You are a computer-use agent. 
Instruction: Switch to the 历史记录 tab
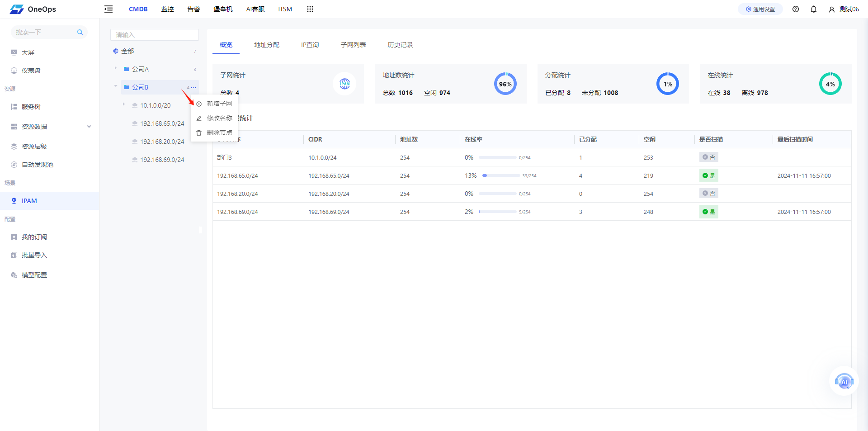click(401, 45)
